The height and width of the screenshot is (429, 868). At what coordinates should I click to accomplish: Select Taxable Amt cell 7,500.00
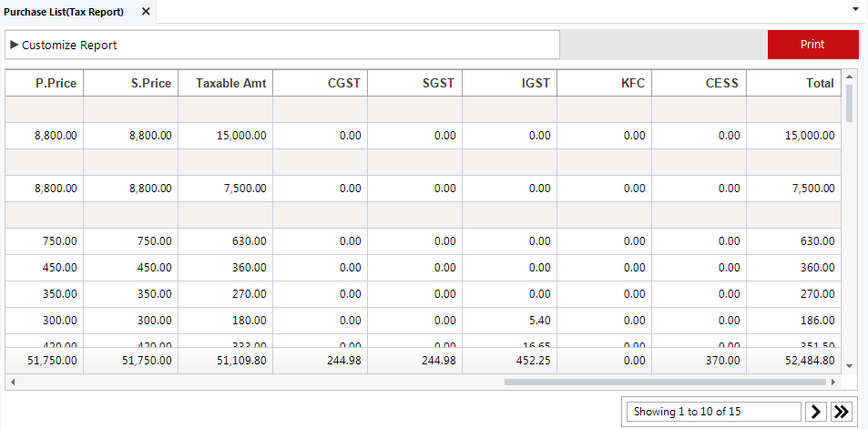pyautogui.click(x=225, y=189)
